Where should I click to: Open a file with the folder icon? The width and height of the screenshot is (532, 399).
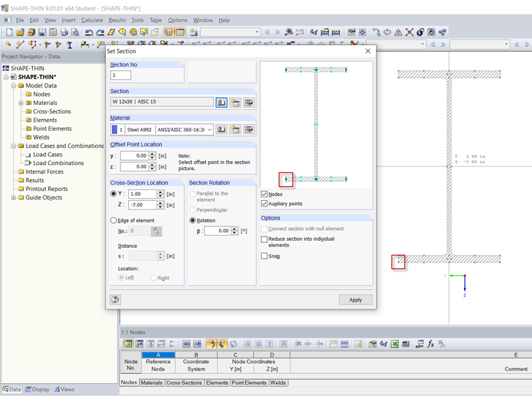(20, 32)
